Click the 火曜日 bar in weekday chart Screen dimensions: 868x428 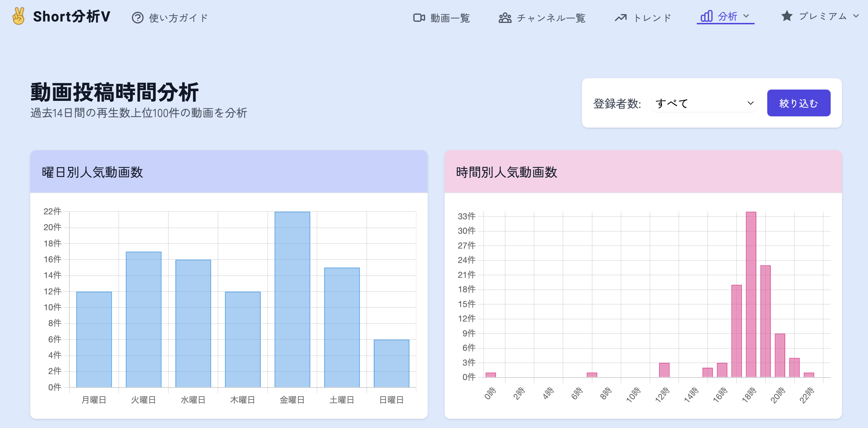click(x=144, y=319)
